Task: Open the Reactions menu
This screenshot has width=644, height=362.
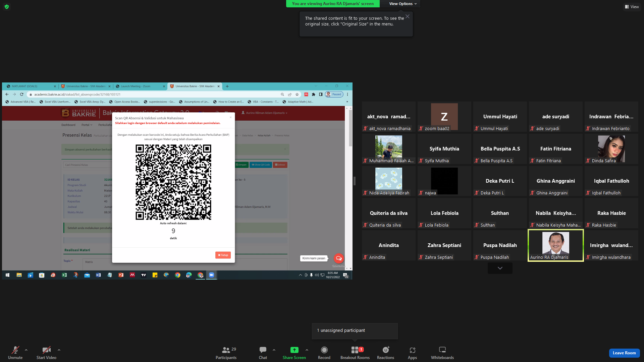Action: [x=385, y=353]
